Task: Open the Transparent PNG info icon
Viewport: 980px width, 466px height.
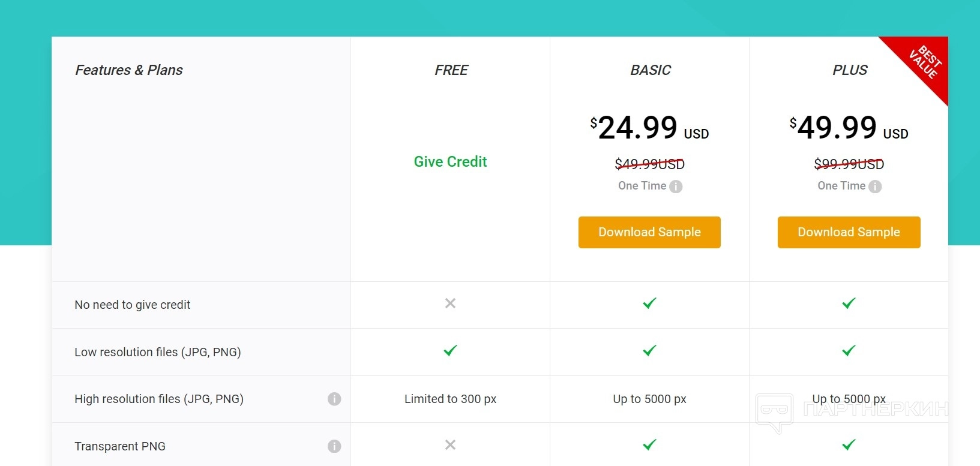Action: click(x=334, y=446)
